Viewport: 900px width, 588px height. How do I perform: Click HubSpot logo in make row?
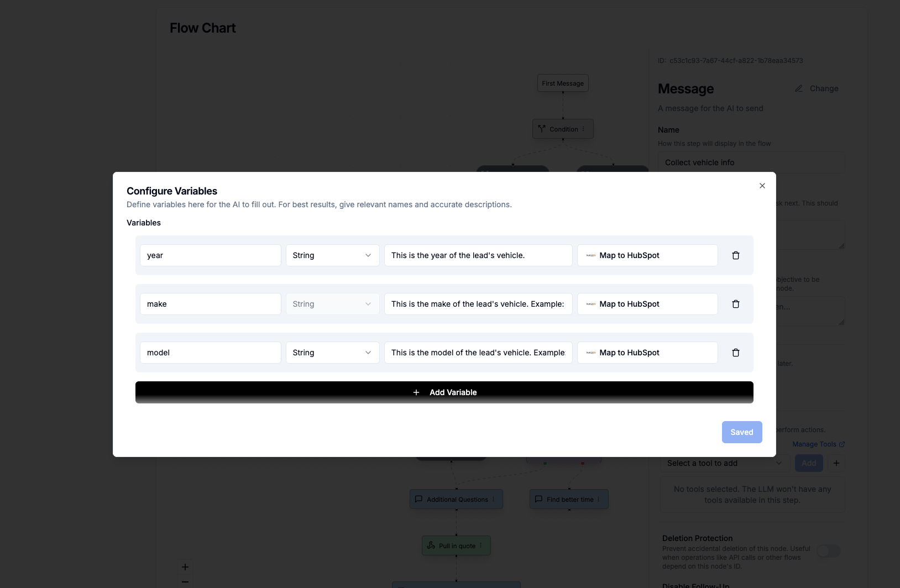591,304
